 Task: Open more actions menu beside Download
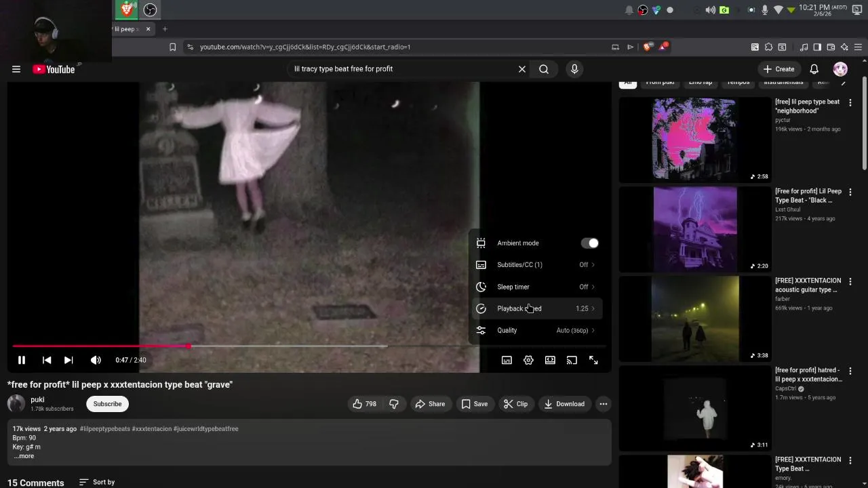[x=604, y=404]
